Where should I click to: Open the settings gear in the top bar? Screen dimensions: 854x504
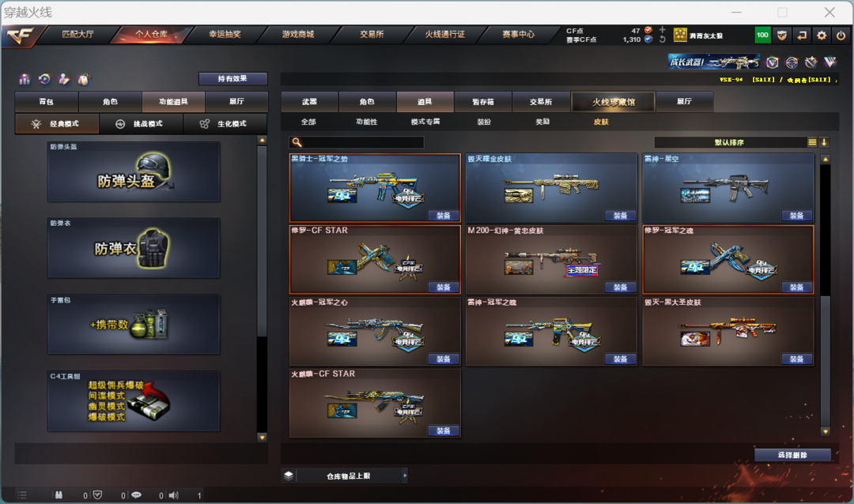tap(822, 36)
